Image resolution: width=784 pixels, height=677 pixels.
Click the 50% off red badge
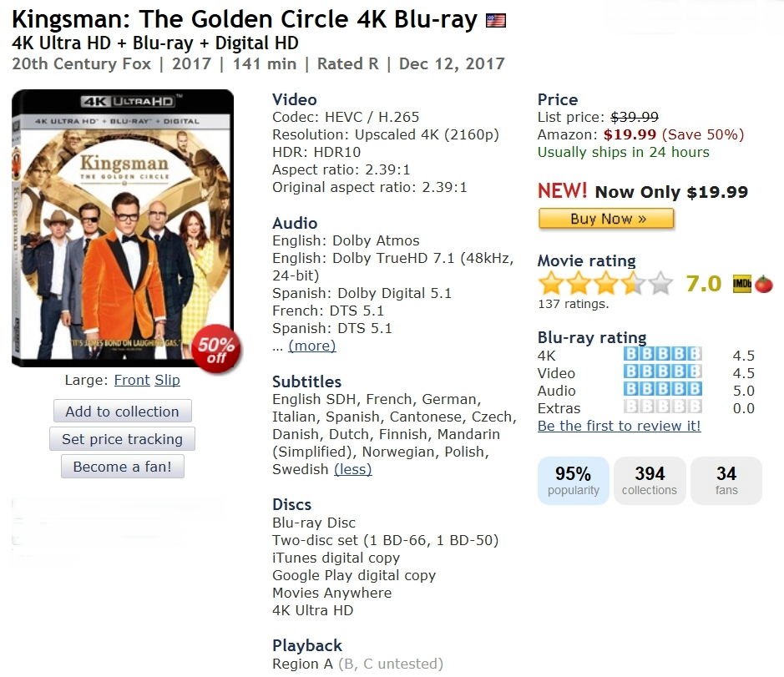216,348
